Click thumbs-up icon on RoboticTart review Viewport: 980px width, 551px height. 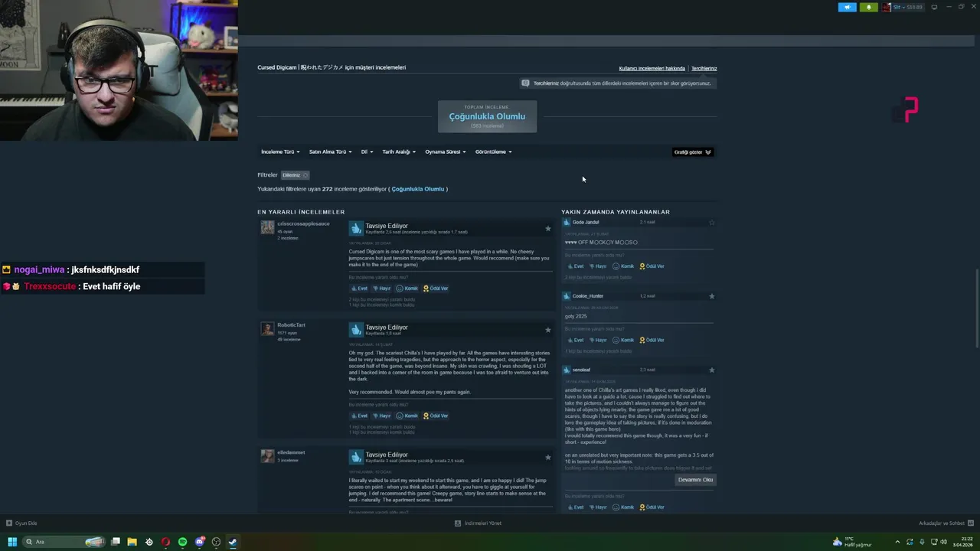(356, 330)
